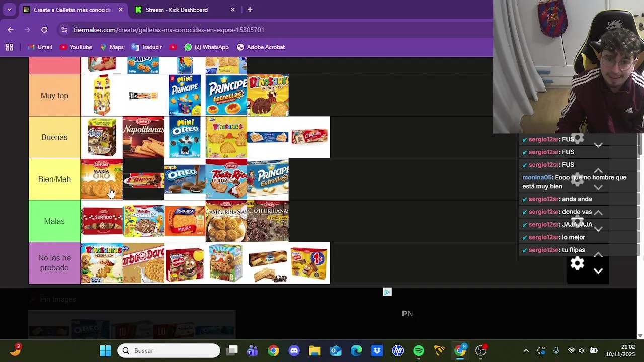Viewport: 644px width, 362px height.
Task: Open Dropbox from taskbar
Action: (x=377, y=350)
